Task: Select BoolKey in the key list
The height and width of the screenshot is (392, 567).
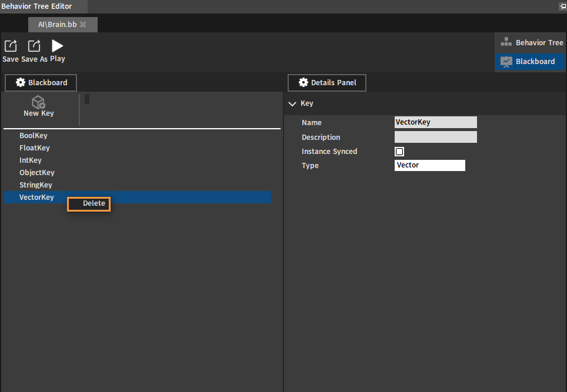Action: 138,136
